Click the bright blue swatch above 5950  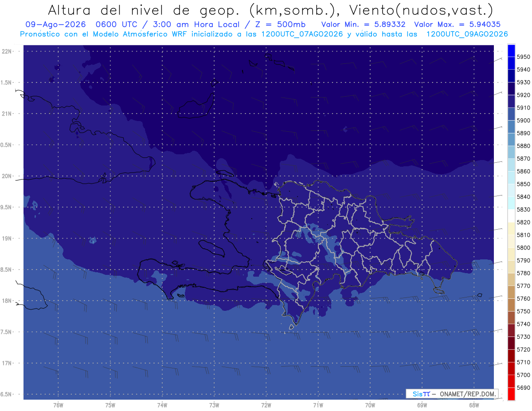[x=511, y=51]
